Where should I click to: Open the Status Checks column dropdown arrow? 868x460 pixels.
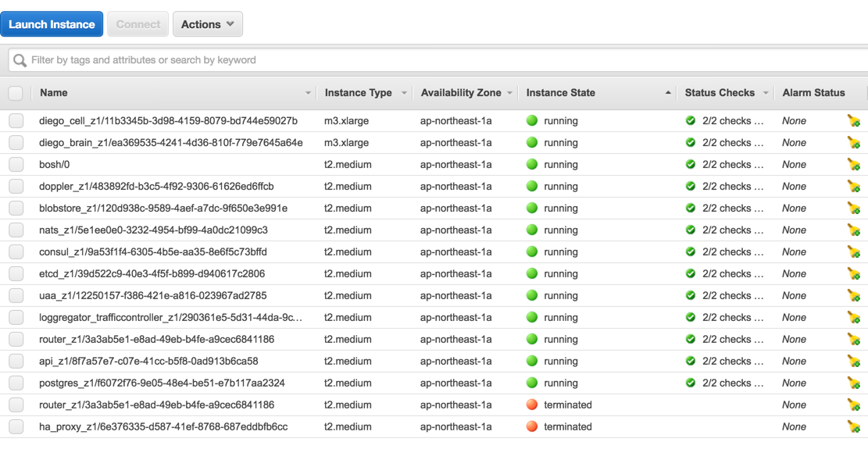tap(766, 93)
